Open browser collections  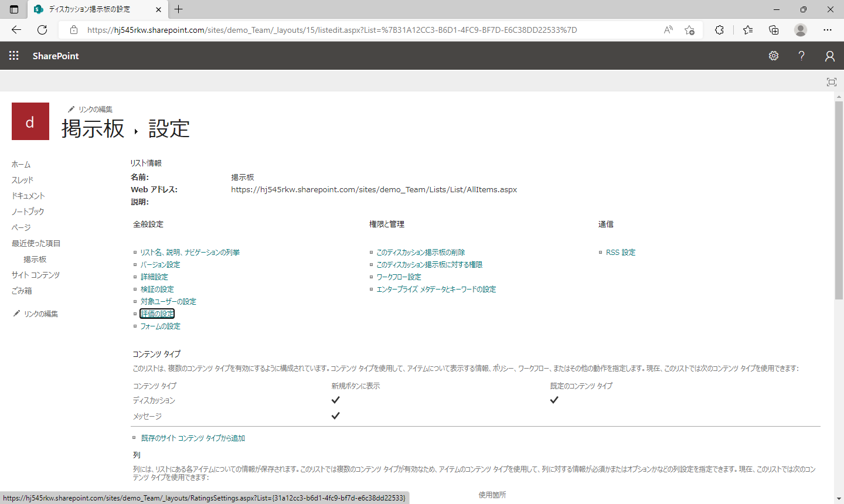(x=774, y=30)
